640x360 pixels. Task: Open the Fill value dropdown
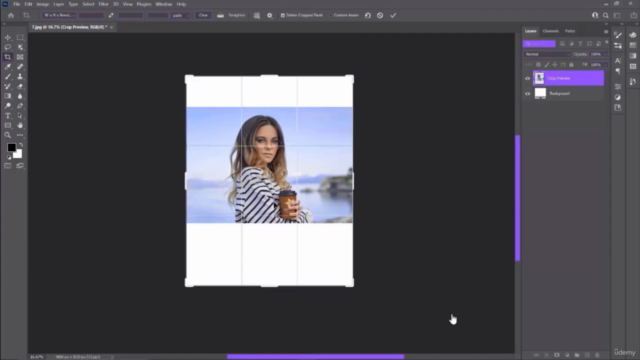604,65
